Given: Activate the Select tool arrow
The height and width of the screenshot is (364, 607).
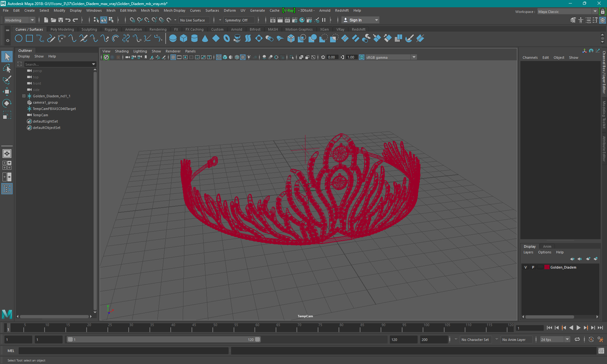Looking at the screenshot, I should [x=7, y=57].
